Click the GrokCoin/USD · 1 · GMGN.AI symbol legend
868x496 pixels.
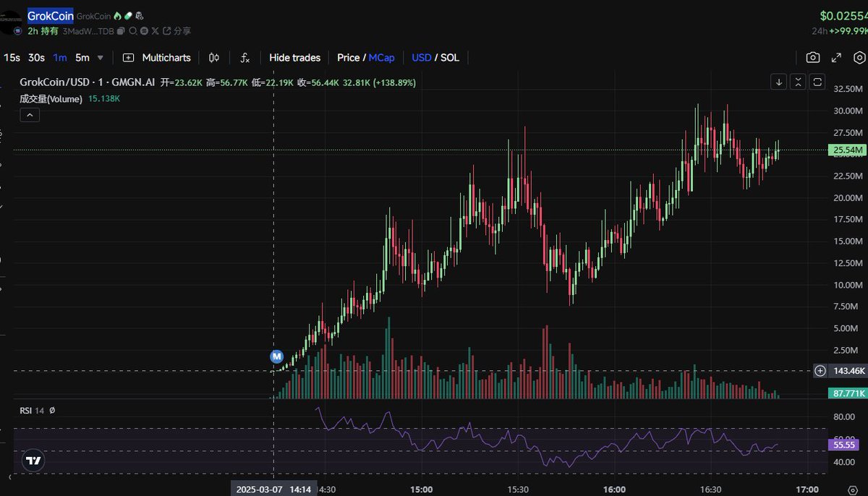pyautogui.click(x=88, y=82)
